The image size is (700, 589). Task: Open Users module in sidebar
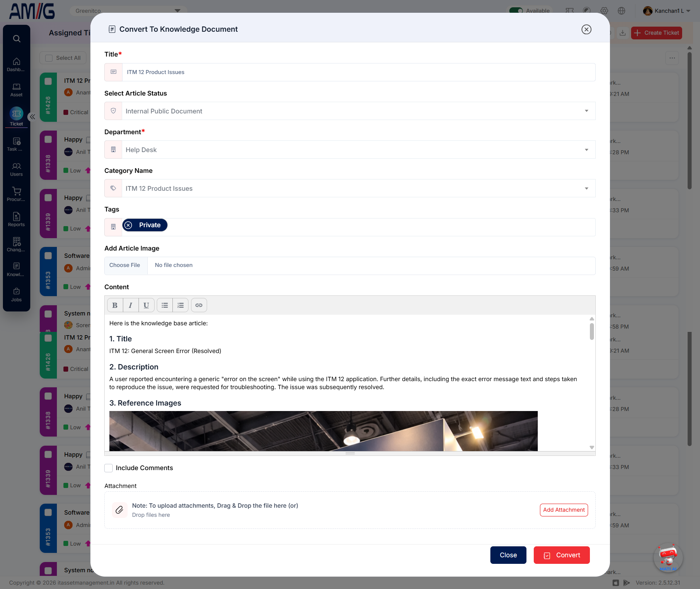(x=16, y=169)
